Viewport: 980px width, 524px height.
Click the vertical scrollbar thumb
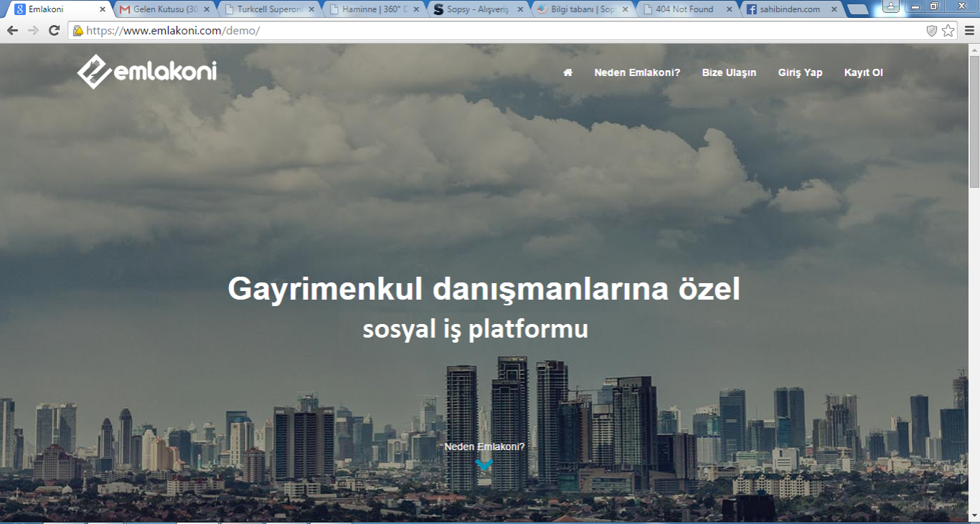pos(974,122)
